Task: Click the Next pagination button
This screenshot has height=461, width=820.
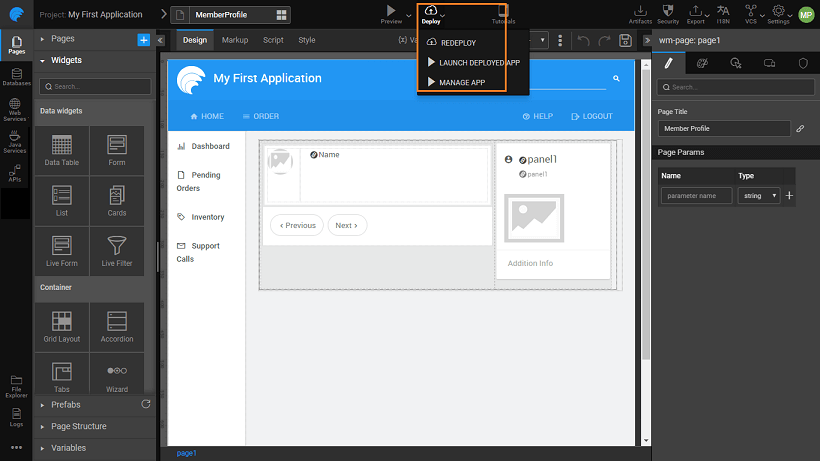Action: [347, 225]
